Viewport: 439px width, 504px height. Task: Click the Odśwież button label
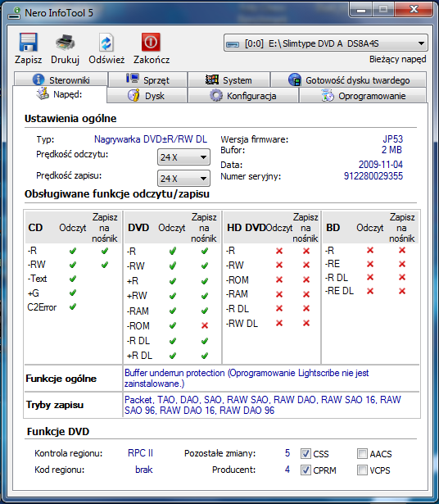[106, 60]
